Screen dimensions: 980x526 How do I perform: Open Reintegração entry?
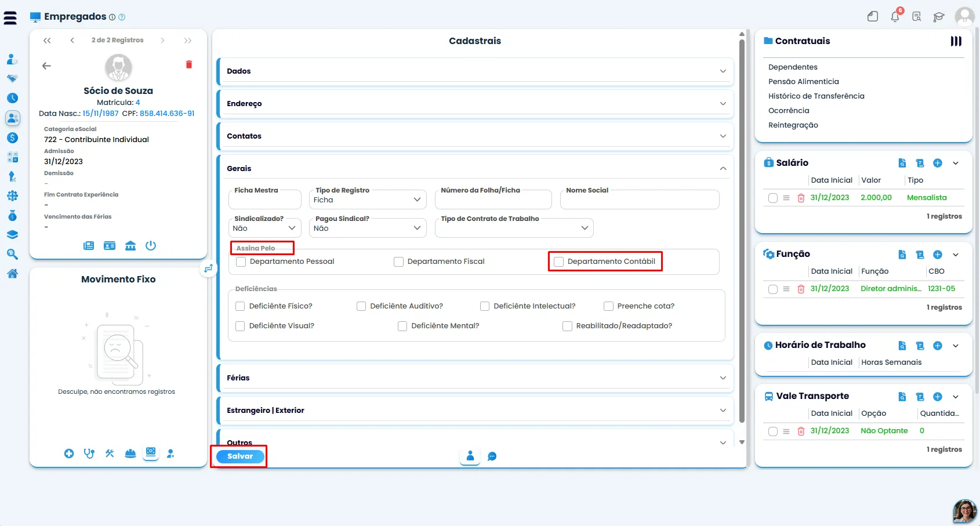(x=793, y=125)
